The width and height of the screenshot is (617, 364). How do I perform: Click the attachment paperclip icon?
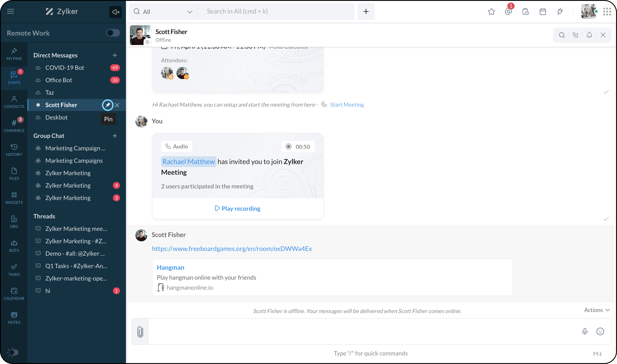[x=140, y=332]
